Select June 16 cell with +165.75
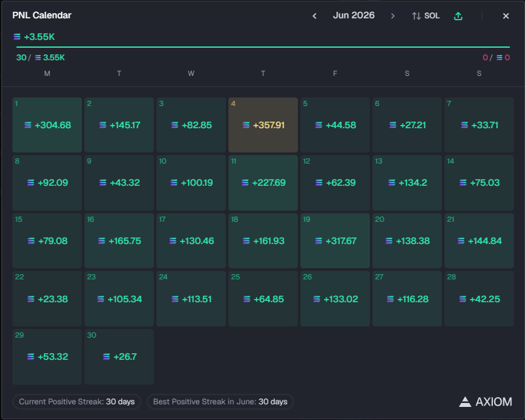Viewport: 525px width, 420px height. tap(119, 241)
